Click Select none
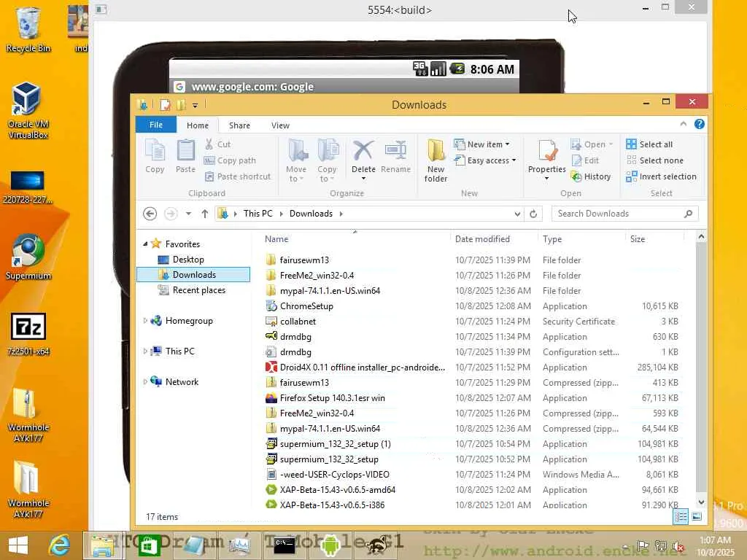 (654, 160)
